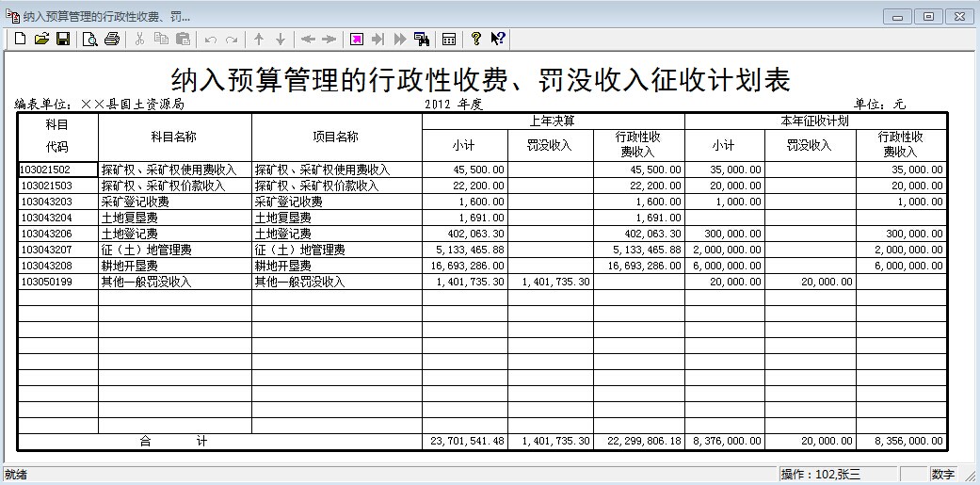Click the 本年征收计划 column group header
The image size is (980, 485).
click(x=815, y=121)
